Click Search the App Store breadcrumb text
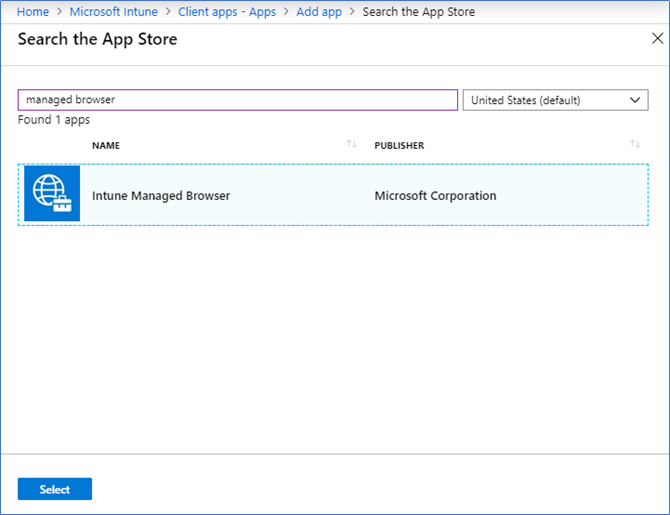The image size is (670, 515). [x=418, y=12]
